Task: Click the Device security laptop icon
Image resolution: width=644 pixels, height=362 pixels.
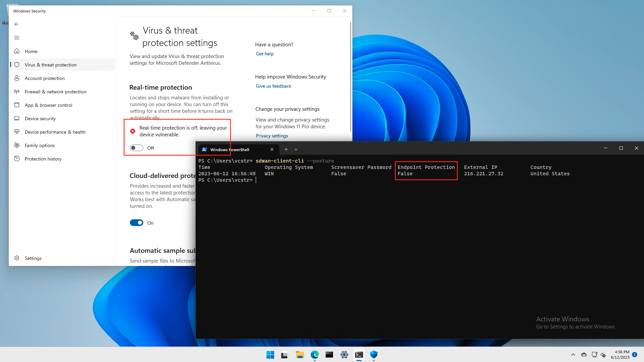Action: point(17,118)
